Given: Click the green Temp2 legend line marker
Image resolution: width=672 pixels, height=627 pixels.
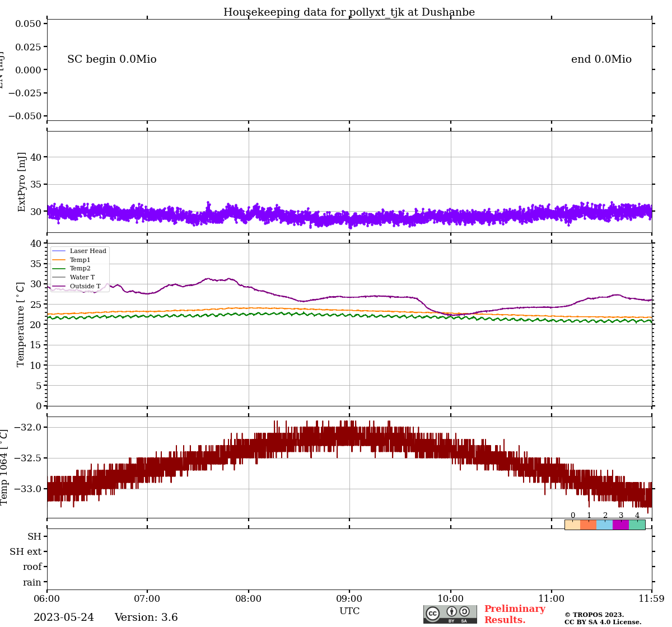Looking at the screenshot, I should click(59, 269).
